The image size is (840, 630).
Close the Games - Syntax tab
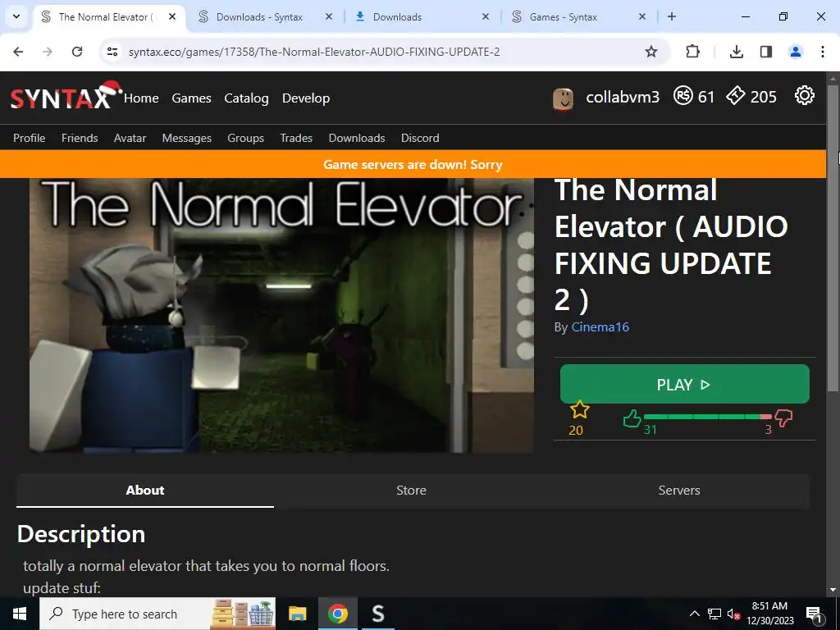pos(642,16)
